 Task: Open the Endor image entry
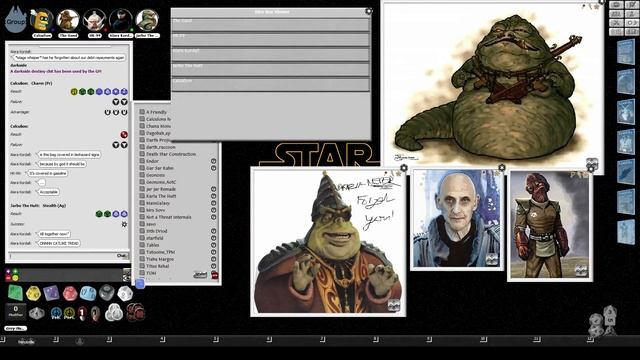(152, 161)
